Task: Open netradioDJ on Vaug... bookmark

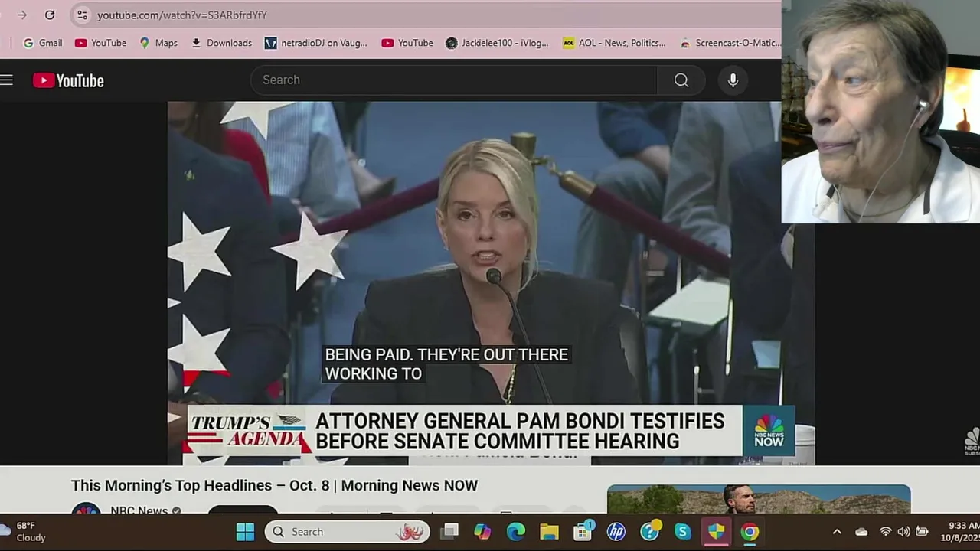Action: coord(315,43)
